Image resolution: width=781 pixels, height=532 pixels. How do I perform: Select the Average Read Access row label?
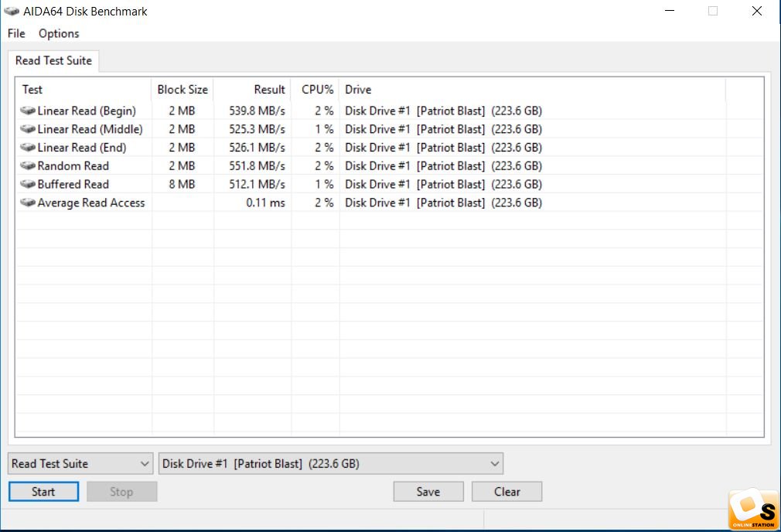click(91, 203)
